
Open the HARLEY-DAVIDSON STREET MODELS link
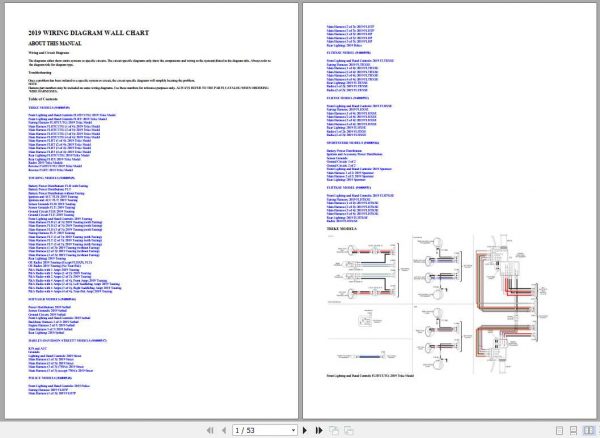point(67,340)
